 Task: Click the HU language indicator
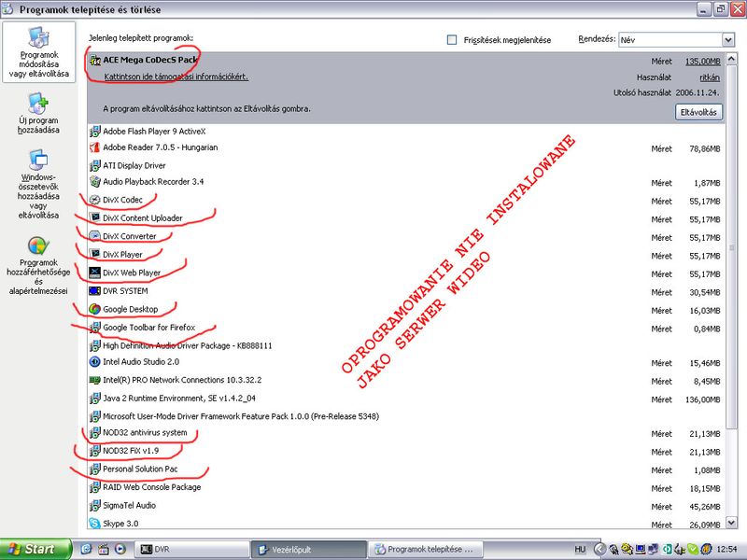tap(580, 549)
